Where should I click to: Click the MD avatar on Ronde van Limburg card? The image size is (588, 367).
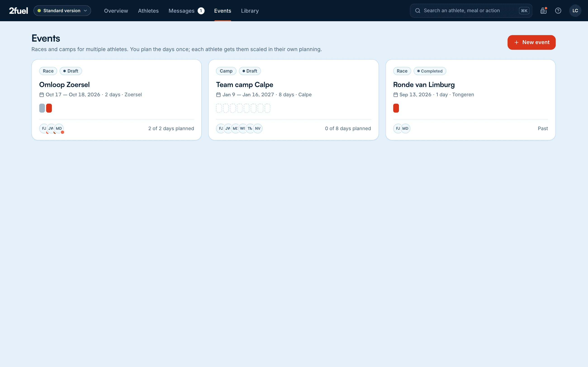click(405, 128)
